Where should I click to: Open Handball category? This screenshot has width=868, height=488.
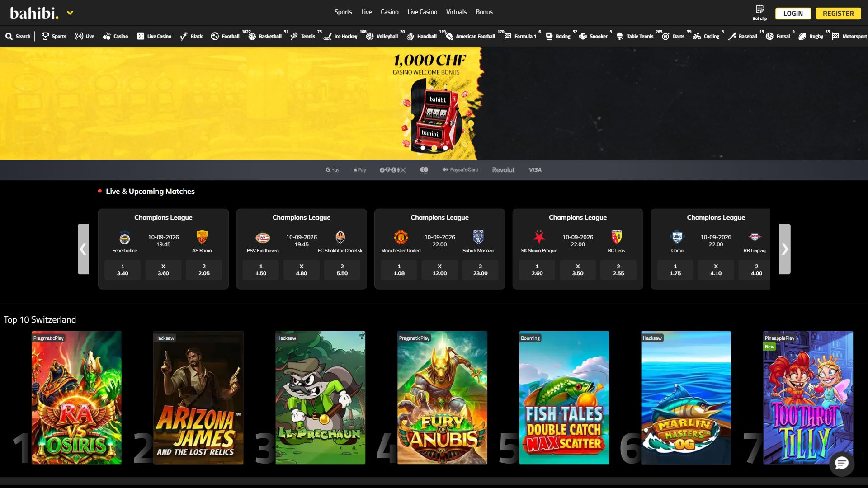(x=421, y=36)
